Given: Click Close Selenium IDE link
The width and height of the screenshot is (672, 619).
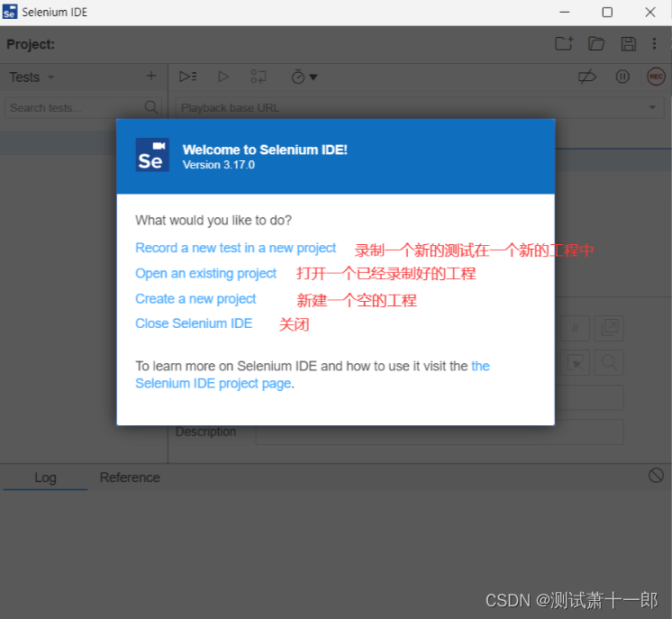Looking at the screenshot, I should pyautogui.click(x=194, y=323).
